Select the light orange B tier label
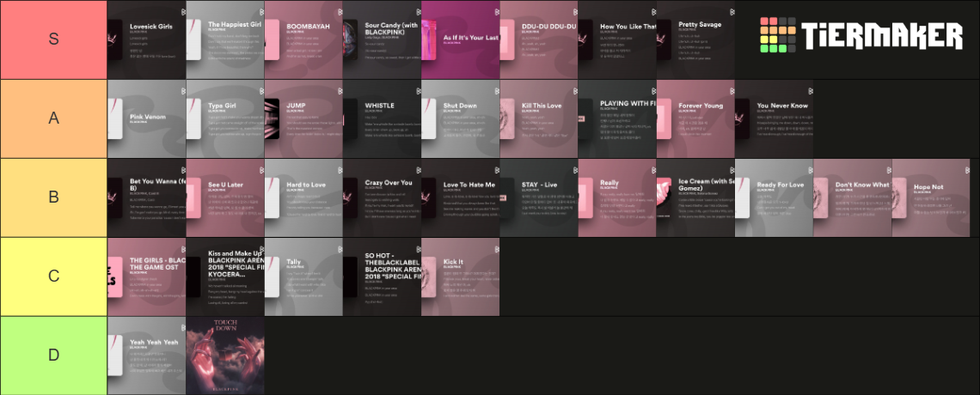The height and width of the screenshot is (395, 980). tap(54, 197)
